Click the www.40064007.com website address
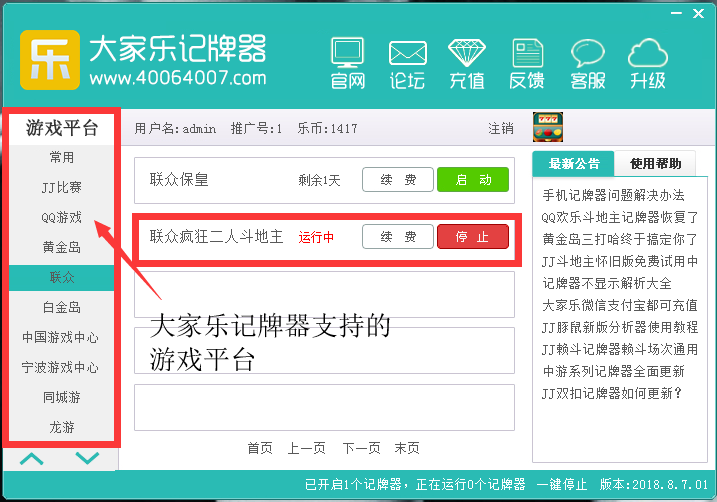Image resolution: width=717 pixels, height=502 pixels. click(x=178, y=78)
